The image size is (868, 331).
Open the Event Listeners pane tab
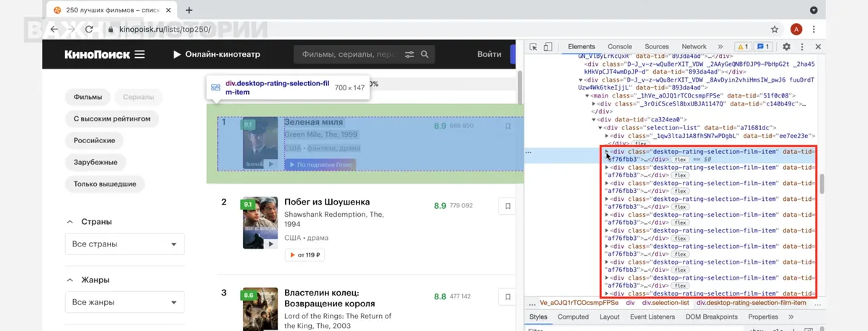pyautogui.click(x=652, y=317)
